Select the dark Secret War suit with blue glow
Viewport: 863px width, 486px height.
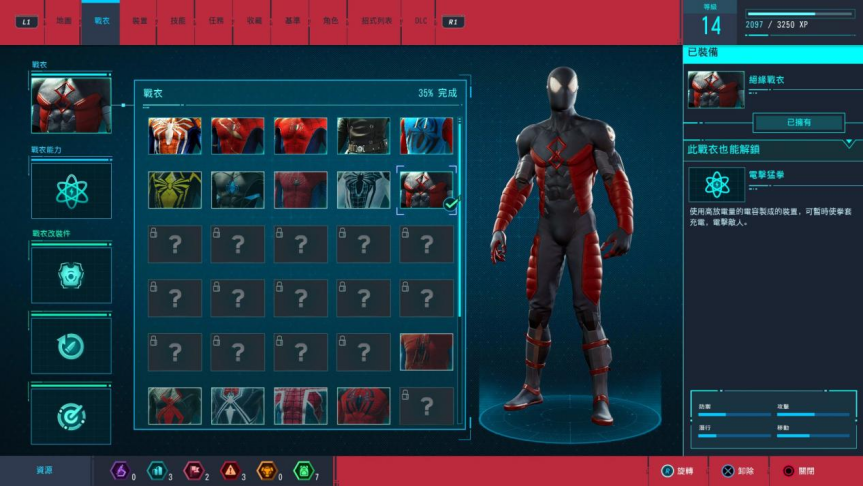click(238, 190)
